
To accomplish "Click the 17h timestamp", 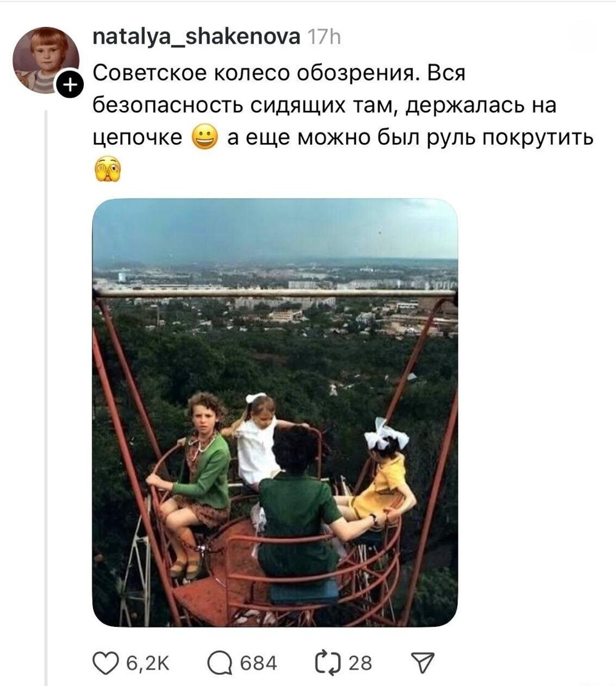I will pyautogui.click(x=324, y=38).
